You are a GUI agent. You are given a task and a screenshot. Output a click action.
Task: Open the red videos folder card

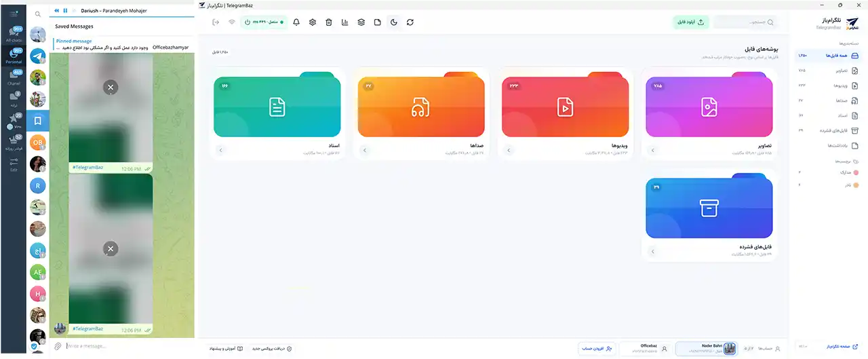(x=565, y=105)
